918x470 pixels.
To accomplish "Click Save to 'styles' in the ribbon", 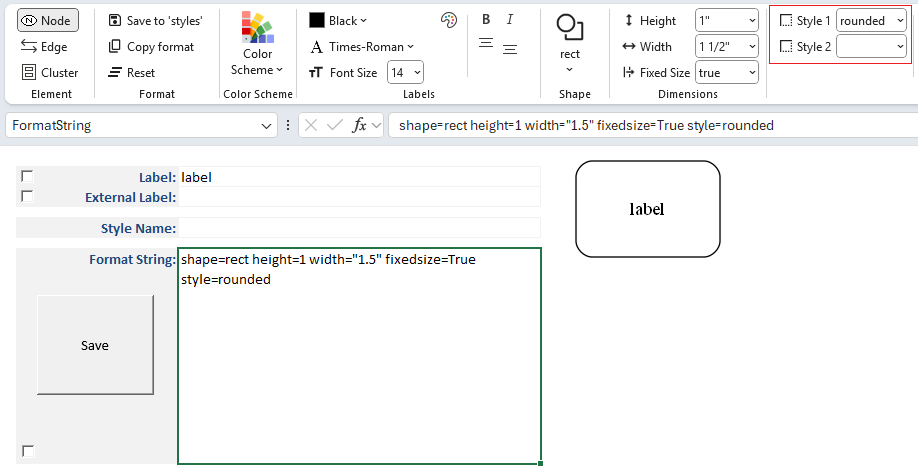I will click(155, 21).
